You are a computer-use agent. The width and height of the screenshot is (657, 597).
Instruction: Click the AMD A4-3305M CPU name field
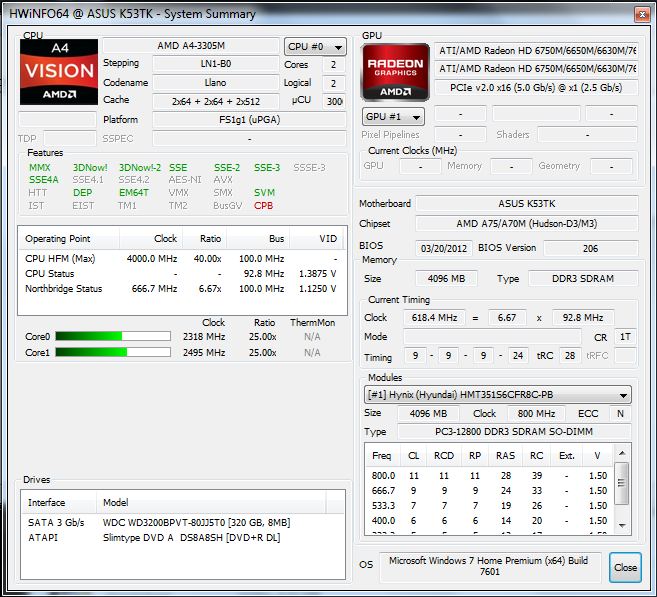[191, 46]
